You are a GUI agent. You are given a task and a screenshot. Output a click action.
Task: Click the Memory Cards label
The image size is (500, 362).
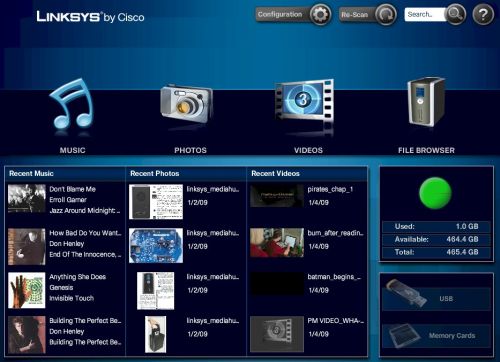coord(452,336)
